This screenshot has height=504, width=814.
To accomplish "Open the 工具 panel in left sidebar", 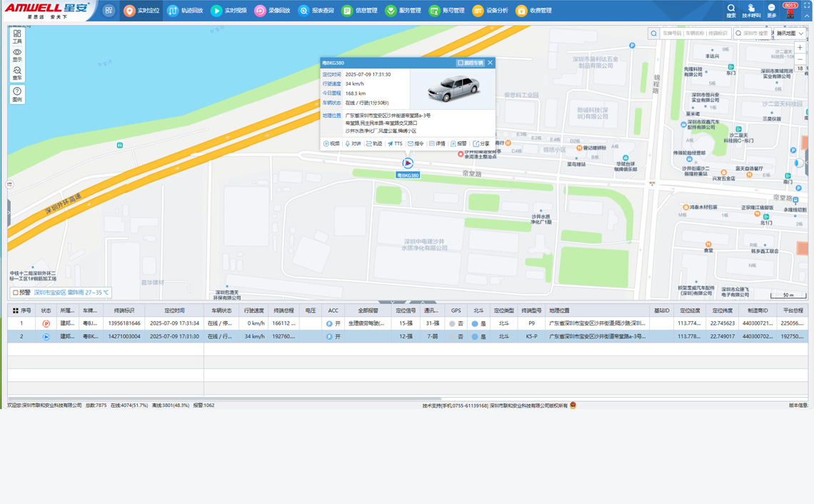I will click(17, 36).
